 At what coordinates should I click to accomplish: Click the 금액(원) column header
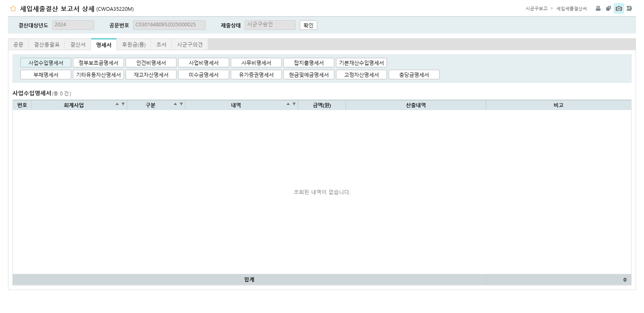pos(322,105)
